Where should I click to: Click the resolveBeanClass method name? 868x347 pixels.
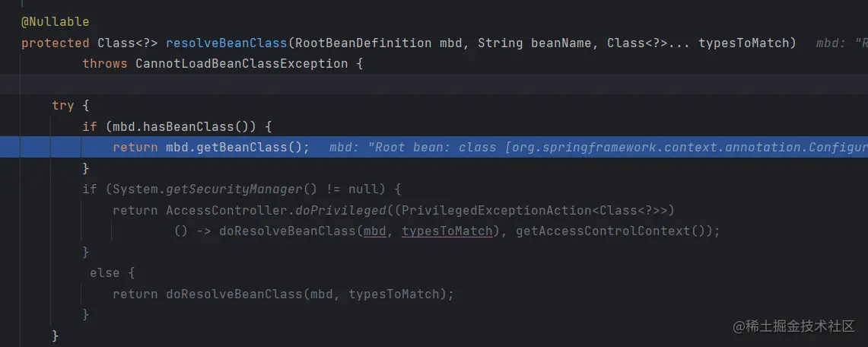click(x=227, y=43)
